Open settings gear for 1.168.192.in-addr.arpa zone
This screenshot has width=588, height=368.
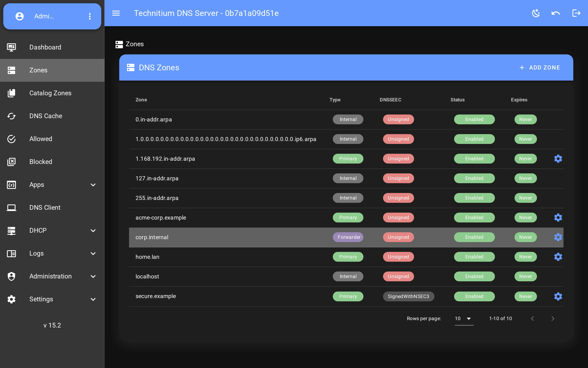558,159
